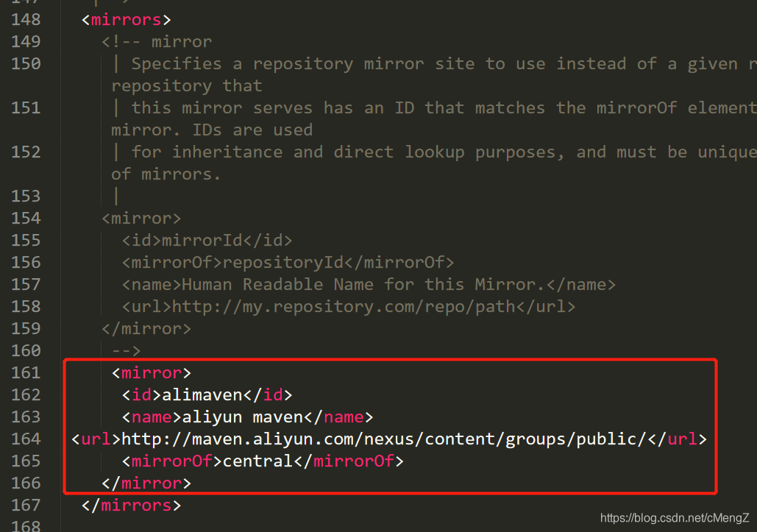The image size is (757, 532).
Task: Click the closing </mirror> tag on line 166
Action: click(146, 483)
